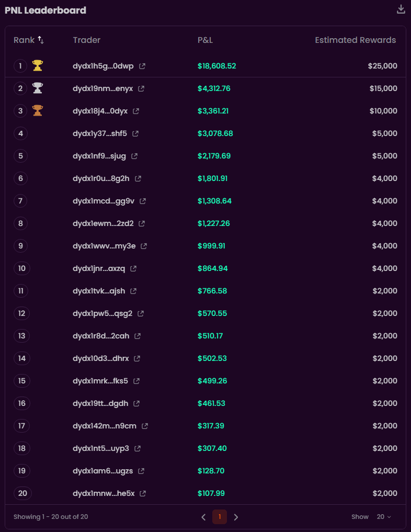The image size is (411, 532).
Task: Toggle Rank column sort arrows
Action: click(x=41, y=40)
